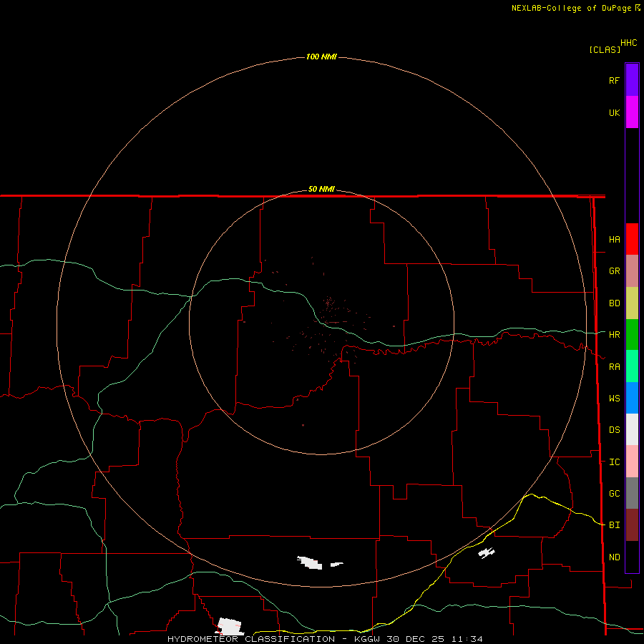Click the WS legend label
Image resolution: width=644 pixels, height=644 pixels.
pos(614,399)
